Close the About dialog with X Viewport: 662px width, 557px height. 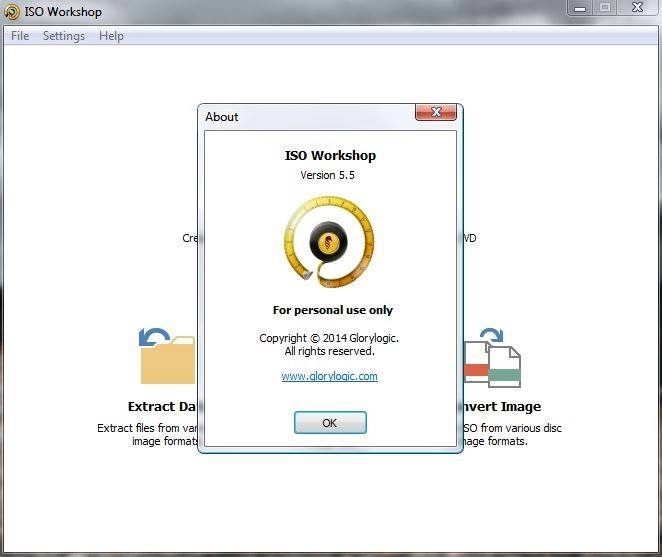pyautogui.click(x=436, y=112)
